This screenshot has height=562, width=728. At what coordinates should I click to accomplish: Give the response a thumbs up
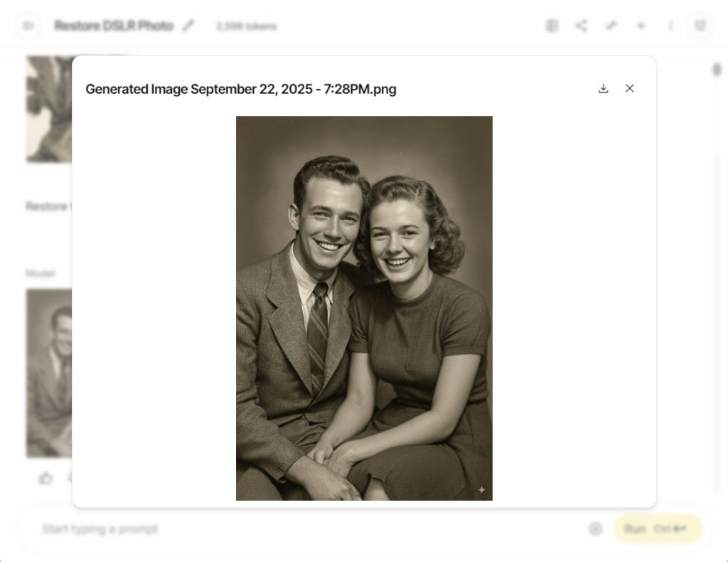[x=45, y=478]
